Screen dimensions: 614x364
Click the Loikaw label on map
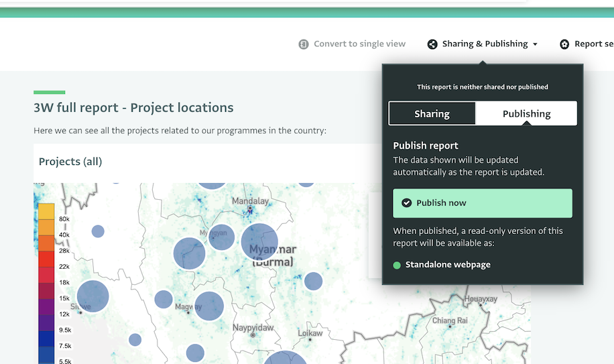pyautogui.click(x=310, y=333)
